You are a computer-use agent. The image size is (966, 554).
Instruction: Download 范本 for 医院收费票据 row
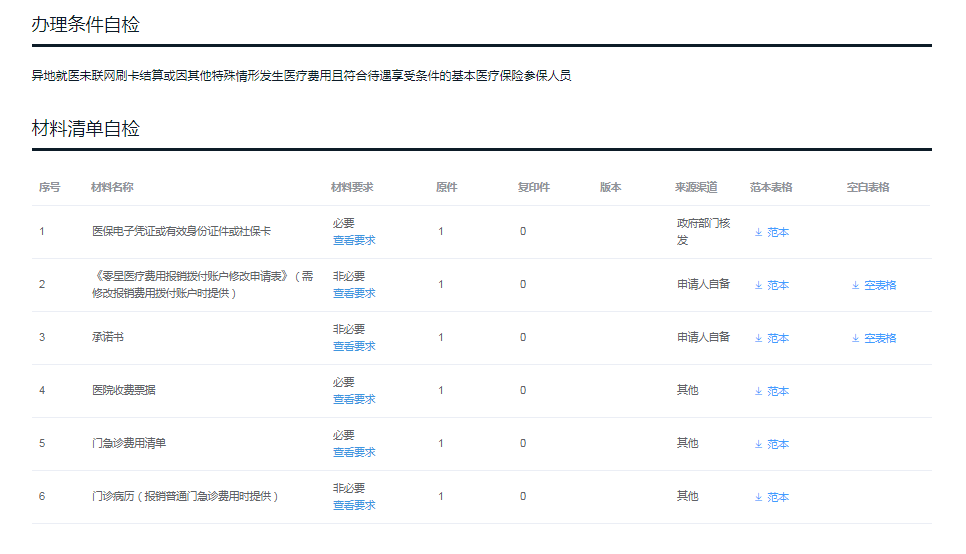tap(772, 391)
